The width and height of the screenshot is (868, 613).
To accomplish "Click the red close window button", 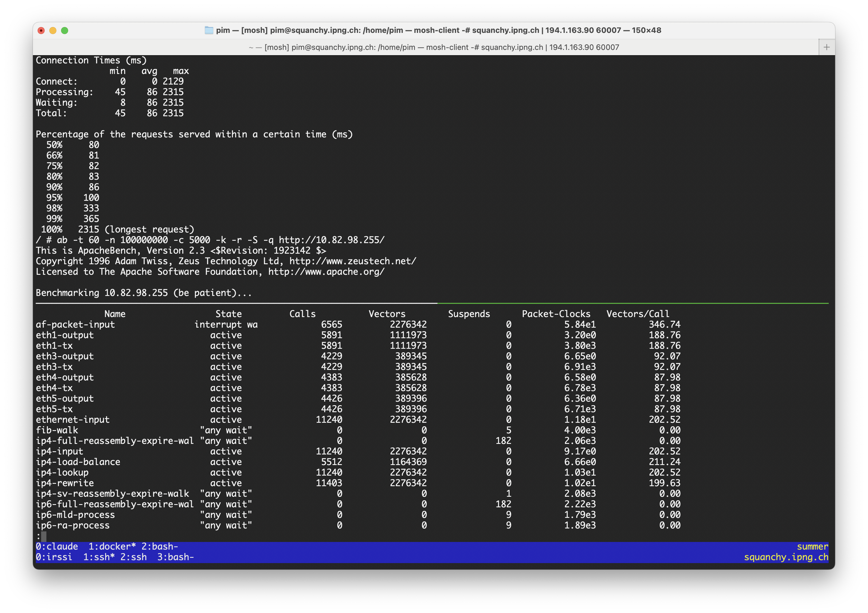I will (41, 31).
